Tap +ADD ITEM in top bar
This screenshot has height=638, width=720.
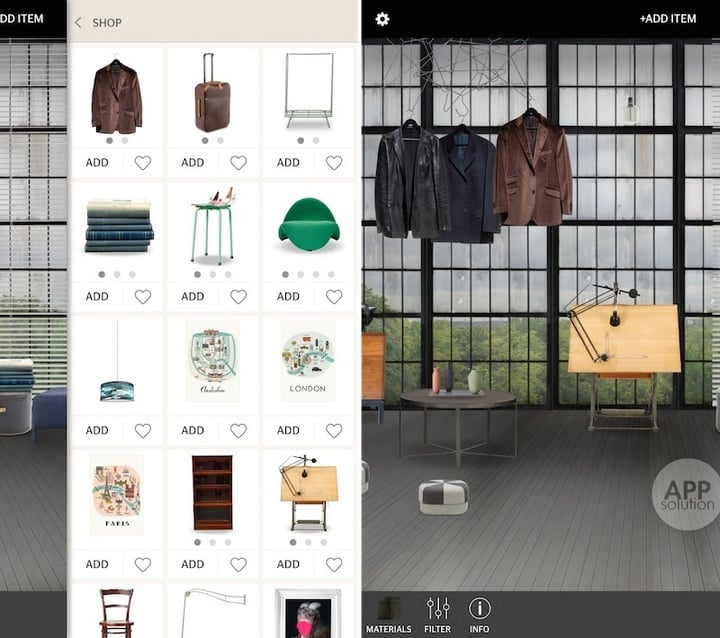[668, 19]
